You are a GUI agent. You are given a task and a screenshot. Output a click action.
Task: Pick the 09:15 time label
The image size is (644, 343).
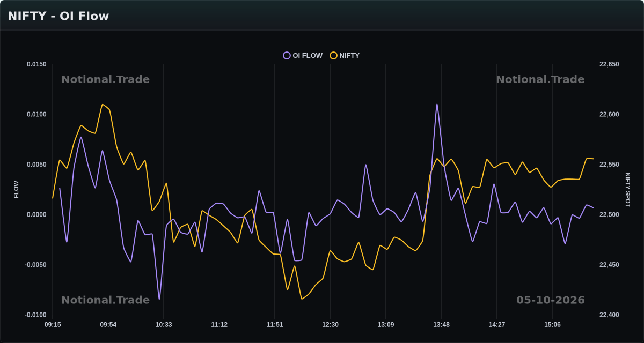(x=53, y=325)
